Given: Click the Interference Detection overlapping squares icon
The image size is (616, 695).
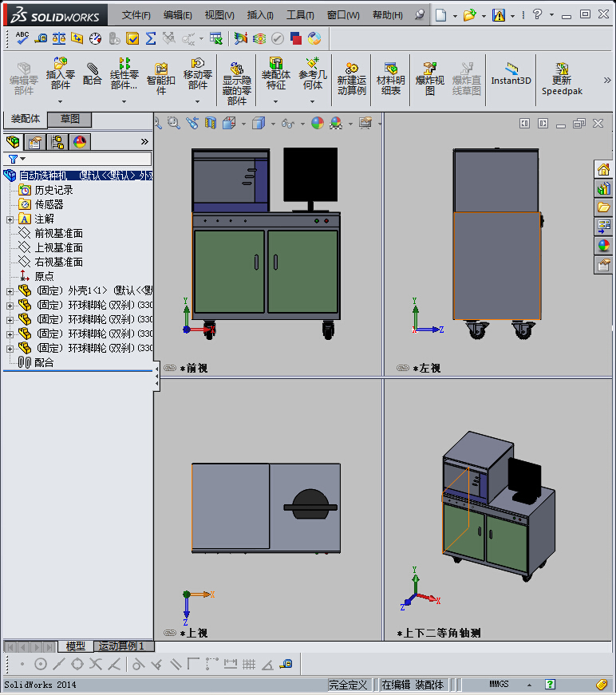Looking at the screenshot, I should click(x=295, y=38).
